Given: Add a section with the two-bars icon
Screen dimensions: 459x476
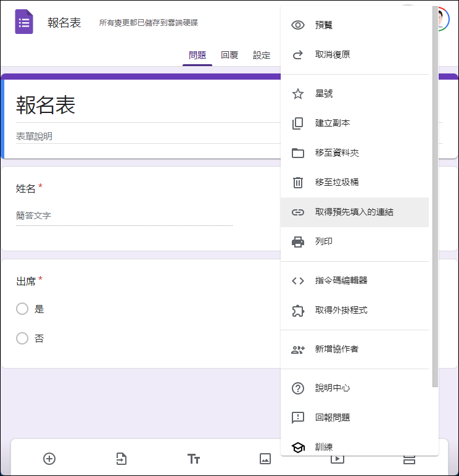Looking at the screenshot, I should coord(409,459).
